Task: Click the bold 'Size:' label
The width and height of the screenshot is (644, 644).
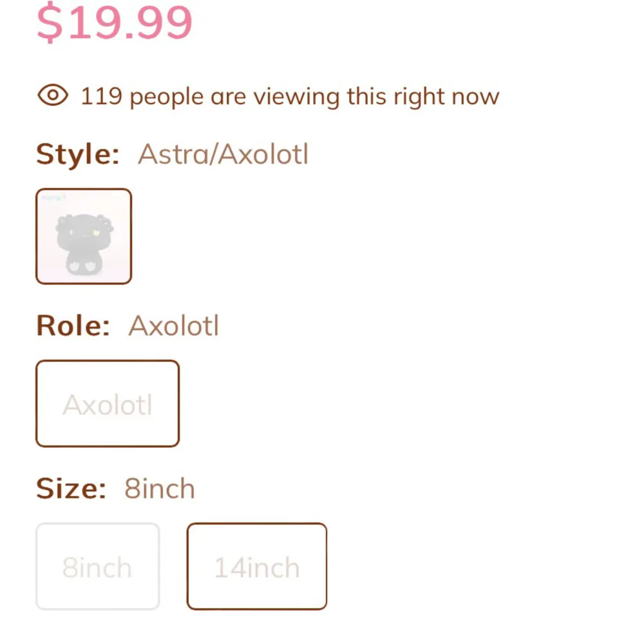Action: (x=71, y=489)
